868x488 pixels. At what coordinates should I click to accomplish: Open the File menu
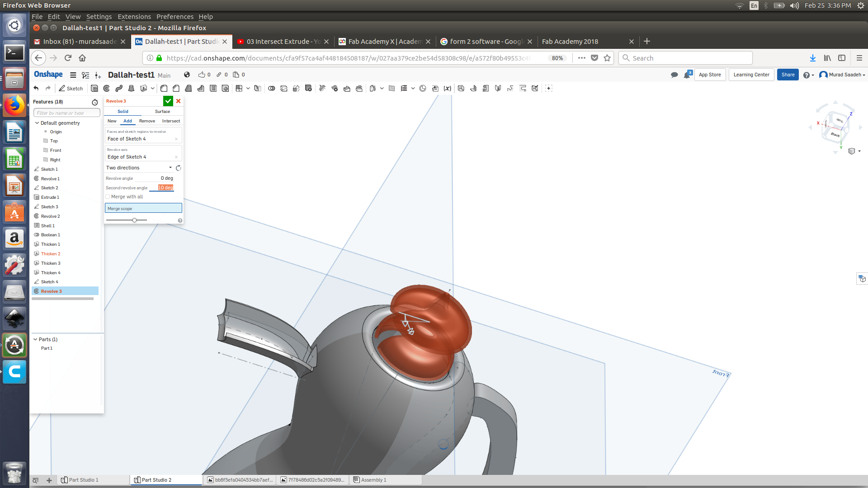point(37,17)
